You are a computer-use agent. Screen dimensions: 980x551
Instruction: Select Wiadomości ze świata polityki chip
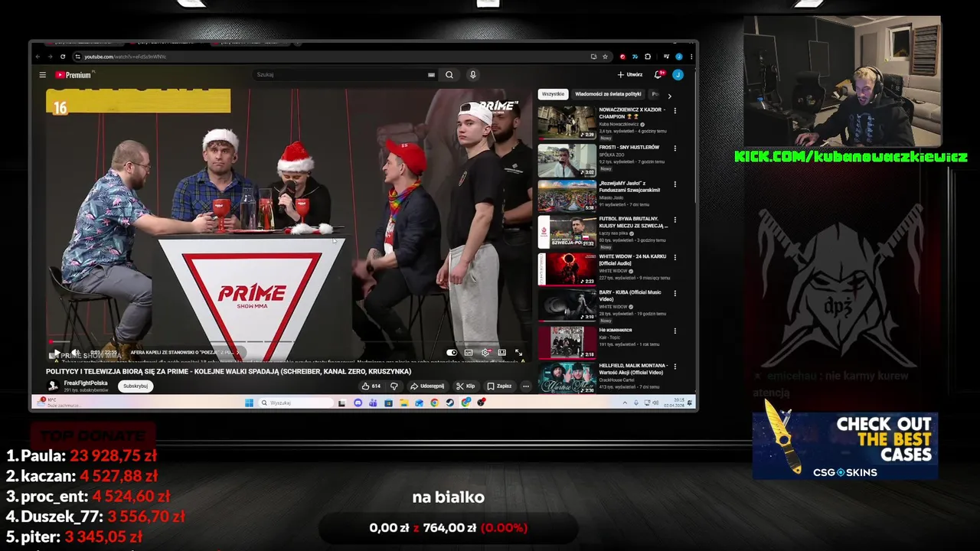(x=608, y=94)
